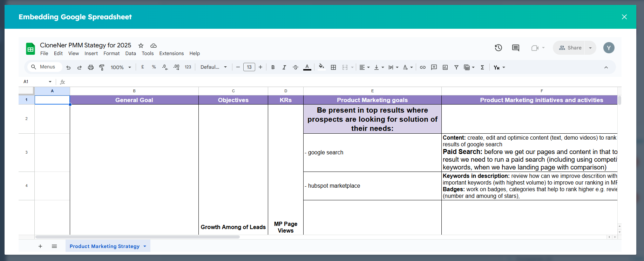Image resolution: width=644 pixels, height=261 pixels.
Task: Open the Default font dropdown
Action: pyautogui.click(x=214, y=67)
